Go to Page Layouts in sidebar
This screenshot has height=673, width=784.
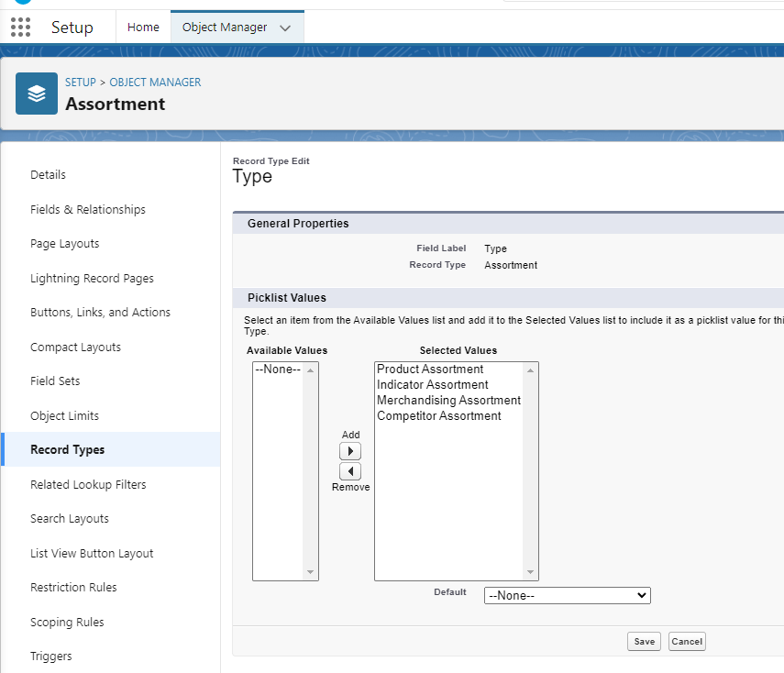point(64,244)
